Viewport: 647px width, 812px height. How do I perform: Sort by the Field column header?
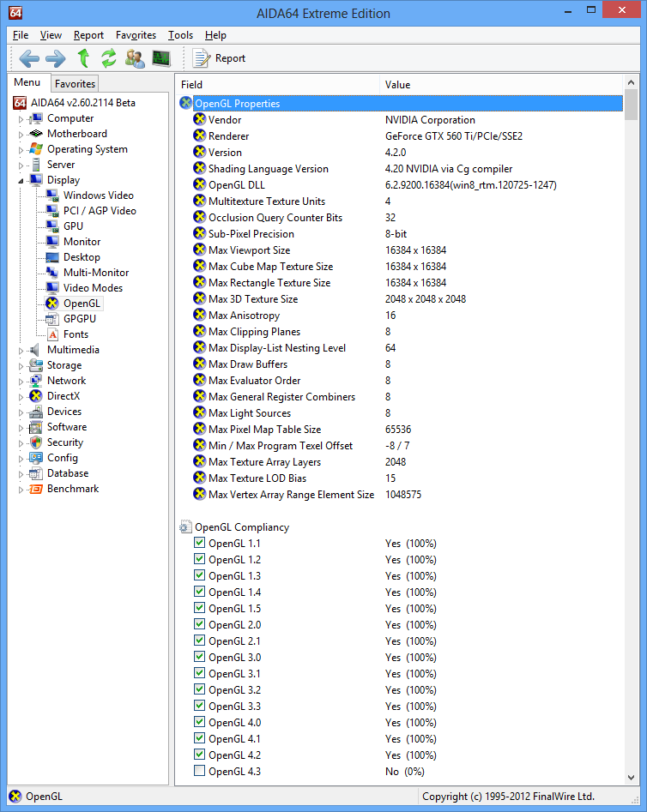(x=277, y=84)
